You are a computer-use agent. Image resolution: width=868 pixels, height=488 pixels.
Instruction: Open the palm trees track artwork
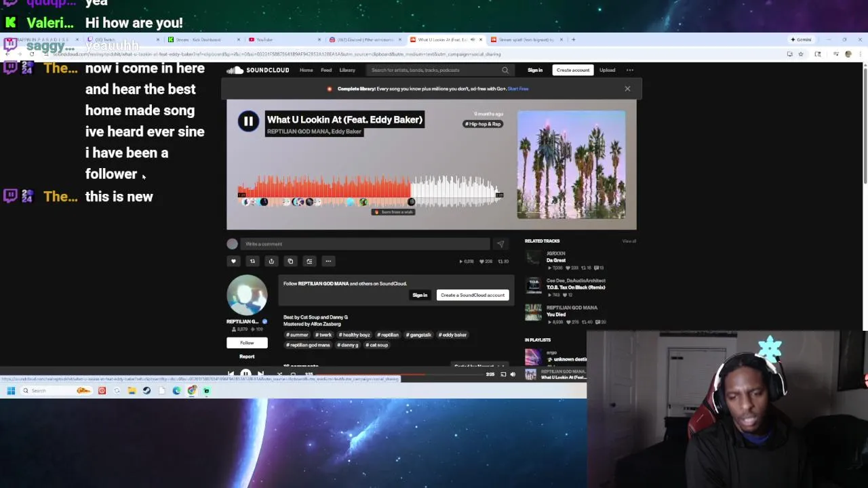pos(571,165)
